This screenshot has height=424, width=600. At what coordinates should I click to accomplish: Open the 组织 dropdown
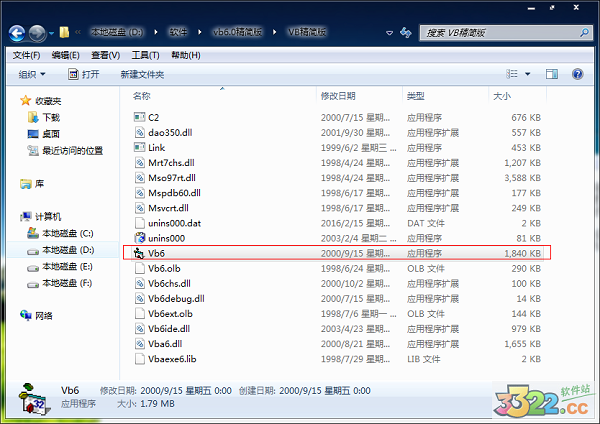pyautogui.click(x=32, y=74)
